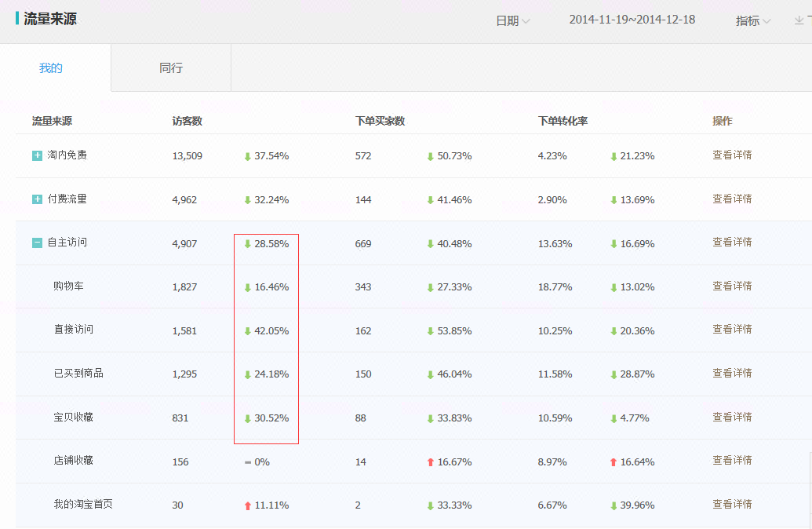Screen dimensions: 812x529
Task: Click the red up arrow beside 11.11%
Action: tap(248, 505)
